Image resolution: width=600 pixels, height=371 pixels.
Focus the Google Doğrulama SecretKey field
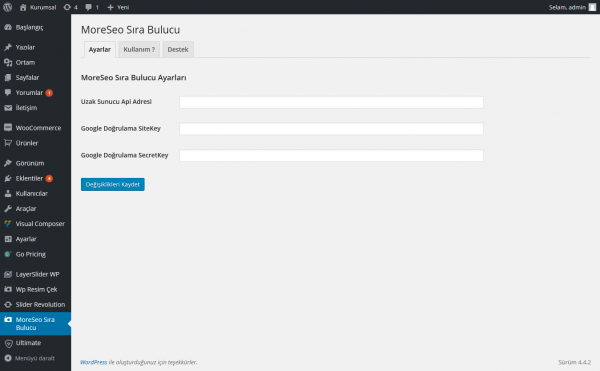[x=331, y=156]
